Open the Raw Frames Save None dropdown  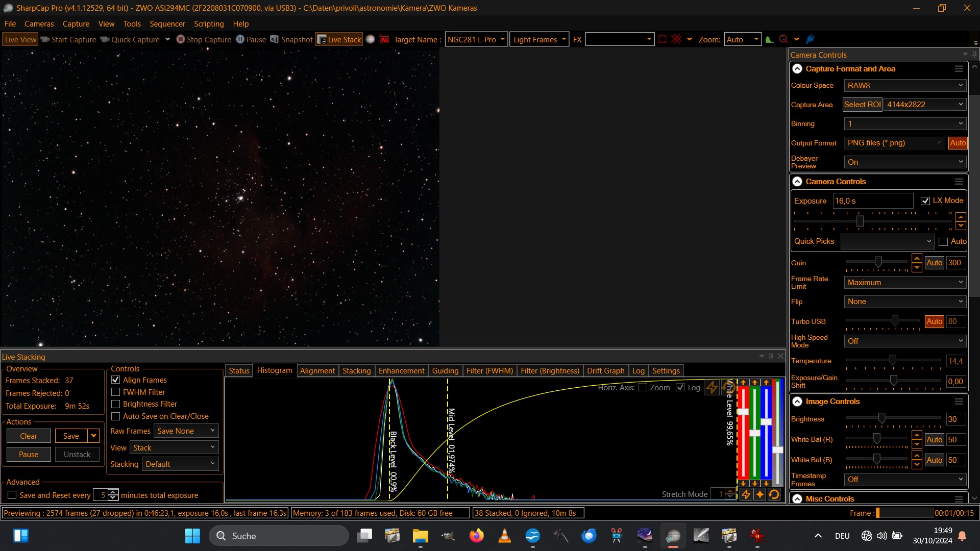(186, 431)
